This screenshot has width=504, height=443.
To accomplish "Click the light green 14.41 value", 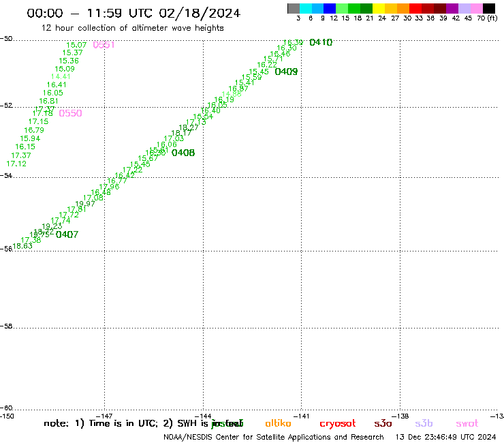I will (x=61, y=76).
